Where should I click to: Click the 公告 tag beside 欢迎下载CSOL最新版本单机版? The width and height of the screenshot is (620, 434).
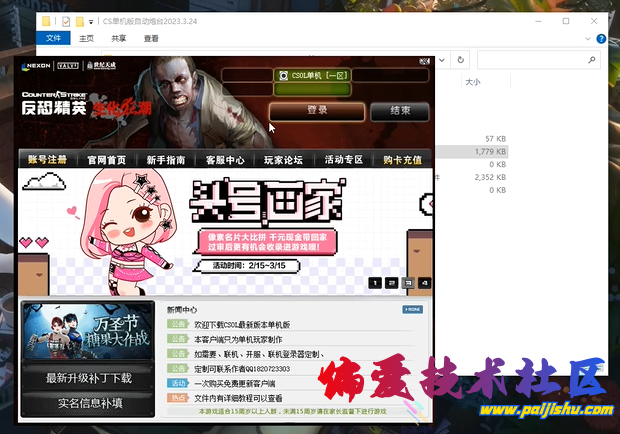click(178, 325)
